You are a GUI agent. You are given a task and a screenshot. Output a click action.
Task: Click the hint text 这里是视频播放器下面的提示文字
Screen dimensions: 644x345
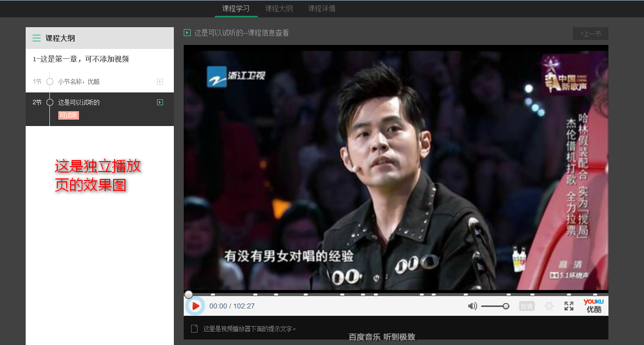(x=250, y=329)
